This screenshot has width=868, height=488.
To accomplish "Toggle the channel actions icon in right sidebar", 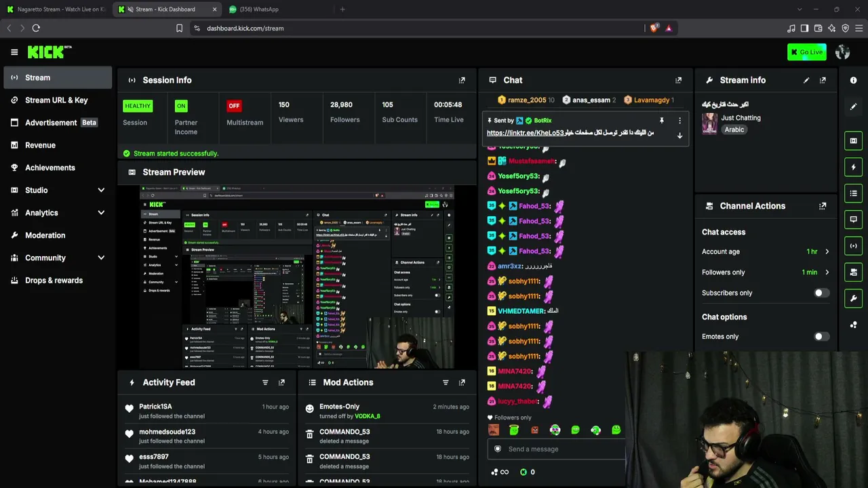I will (x=853, y=272).
